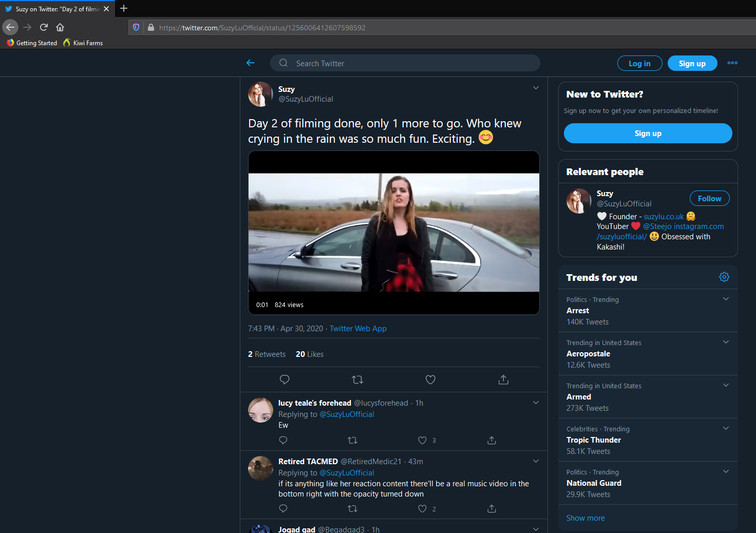Expand the chevron menu on Suzy's tweet
This screenshot has width=756, height=533.
click(536, 88)
